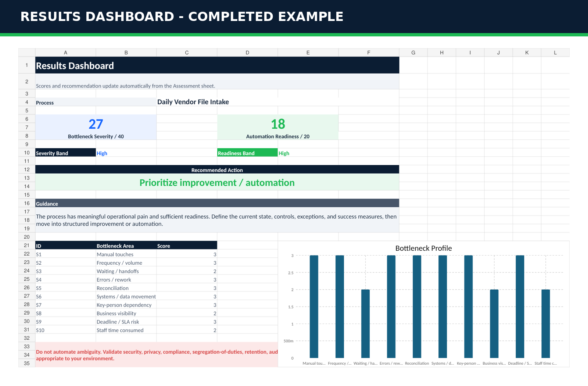This screenshot has height=386, width=588.
Task: Select the red "Do not automate ambiguity" warning
Action: (x=157, y=355)
